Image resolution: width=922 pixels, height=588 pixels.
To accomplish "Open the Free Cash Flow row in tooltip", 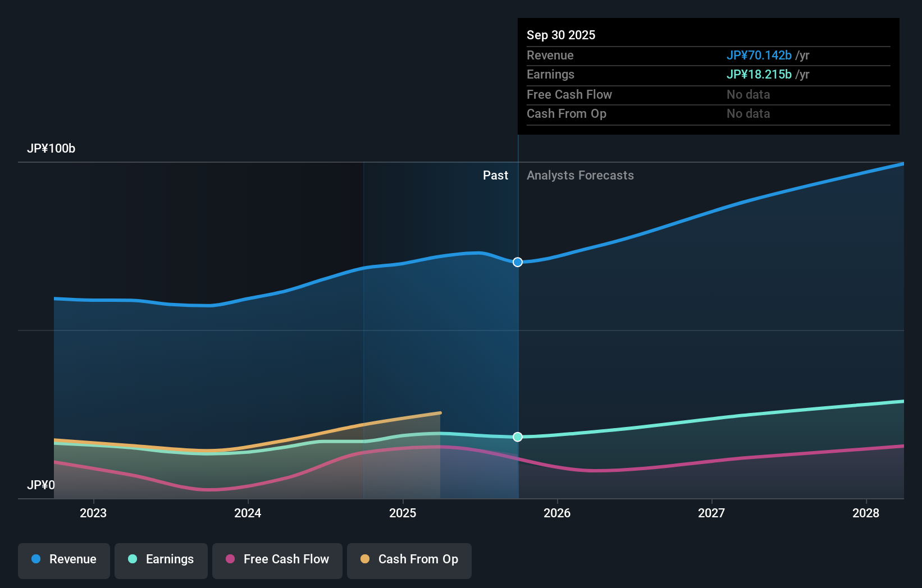I will pyautogui.click(x=569, y=94).
